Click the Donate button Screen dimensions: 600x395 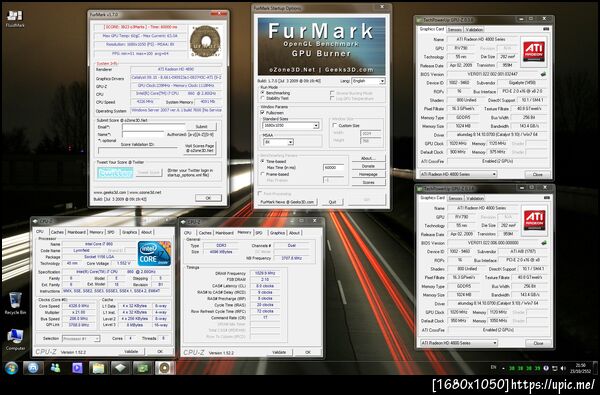368,166
